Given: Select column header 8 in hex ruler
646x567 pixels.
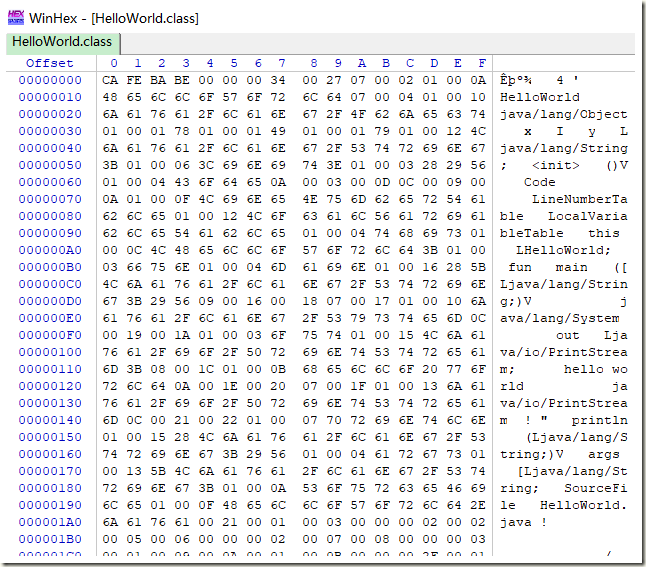Looking at the screenshot, I should [x=314, y=63].
